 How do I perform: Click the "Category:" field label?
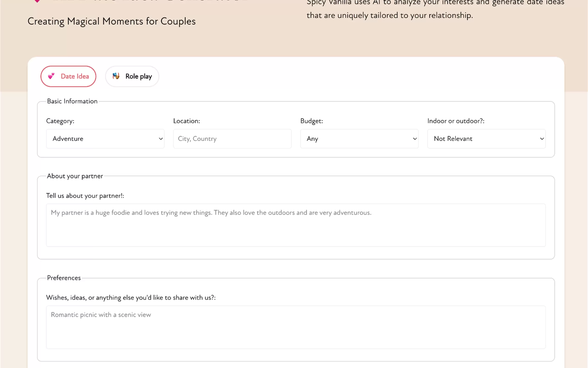click(x=60, y=121)
